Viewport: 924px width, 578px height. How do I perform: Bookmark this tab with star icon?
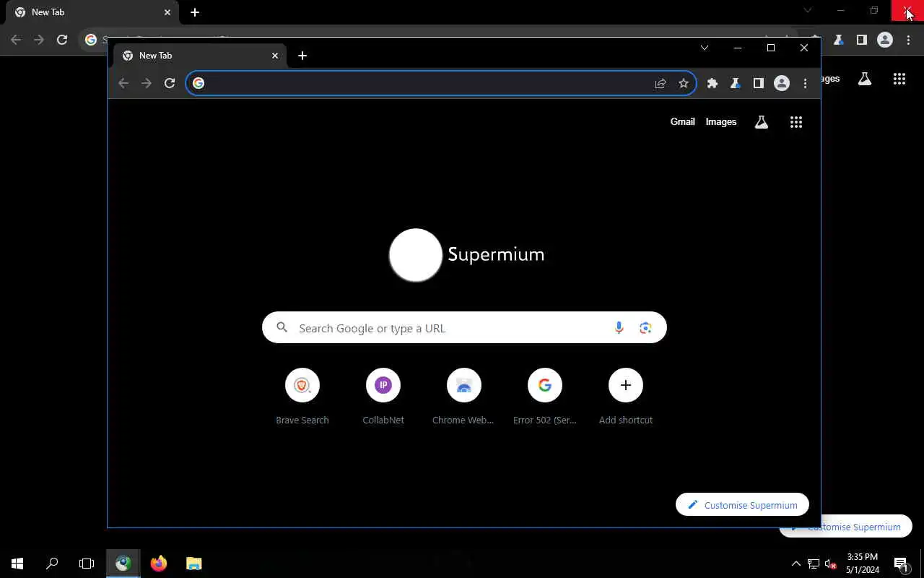[684, 83]
